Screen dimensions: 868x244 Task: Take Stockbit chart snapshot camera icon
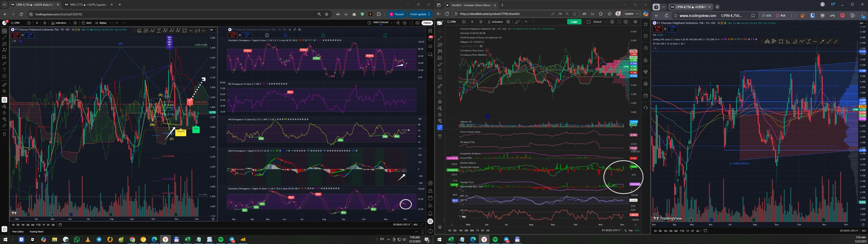pos(626,22)
